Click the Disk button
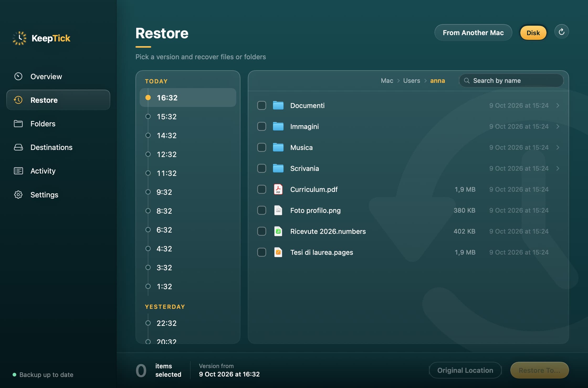 tap(533, 33)
